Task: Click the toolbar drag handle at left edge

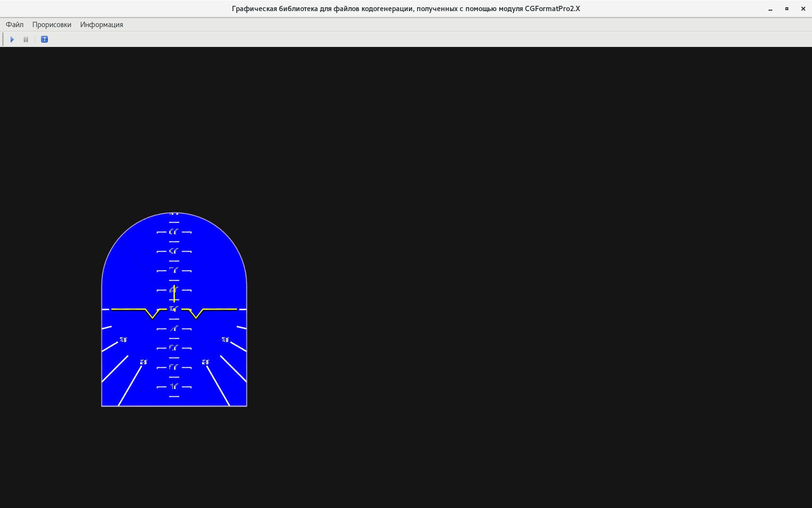Action: tap(3, 39)
